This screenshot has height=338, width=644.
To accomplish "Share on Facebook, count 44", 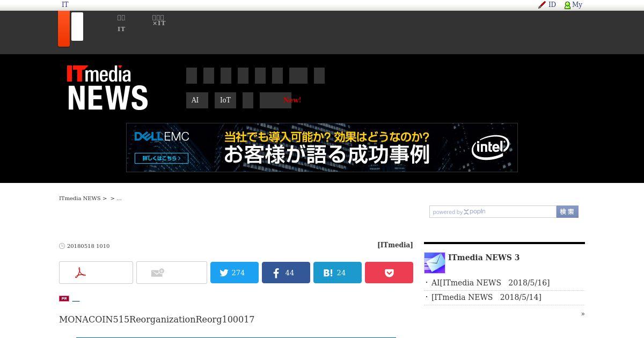I will [x=286, y=273].
